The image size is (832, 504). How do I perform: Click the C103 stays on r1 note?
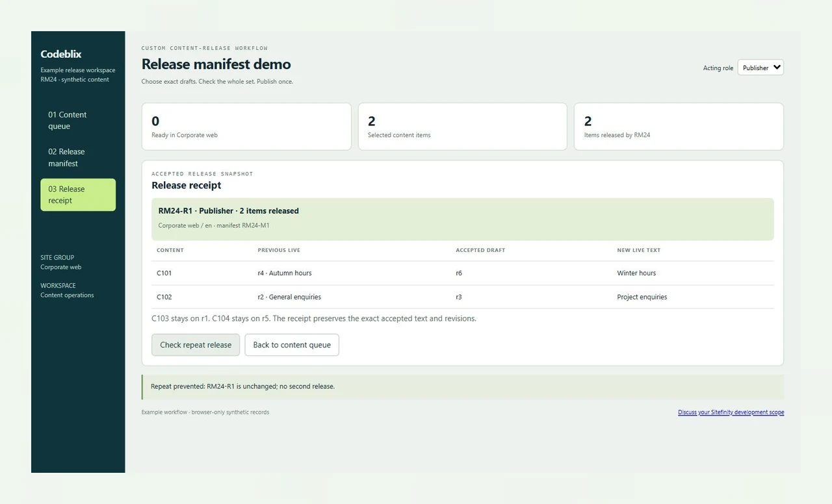tap(314, 319)
